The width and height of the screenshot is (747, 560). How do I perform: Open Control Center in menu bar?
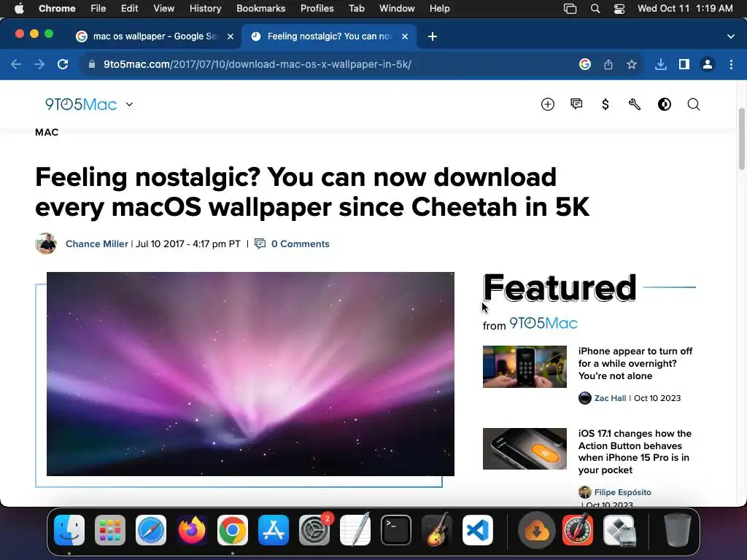click(x=619, y=9)
